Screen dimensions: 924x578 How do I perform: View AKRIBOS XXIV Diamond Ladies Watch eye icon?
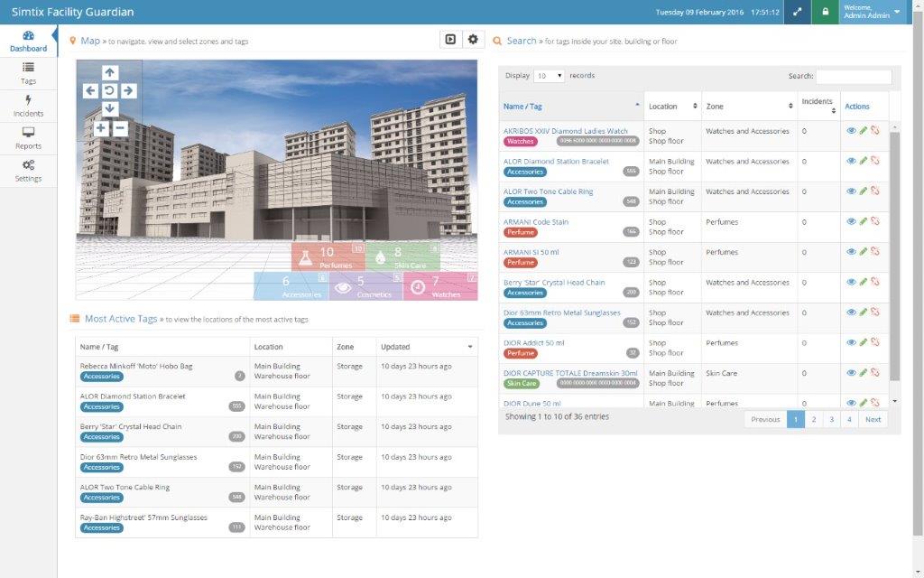(851, 131)
